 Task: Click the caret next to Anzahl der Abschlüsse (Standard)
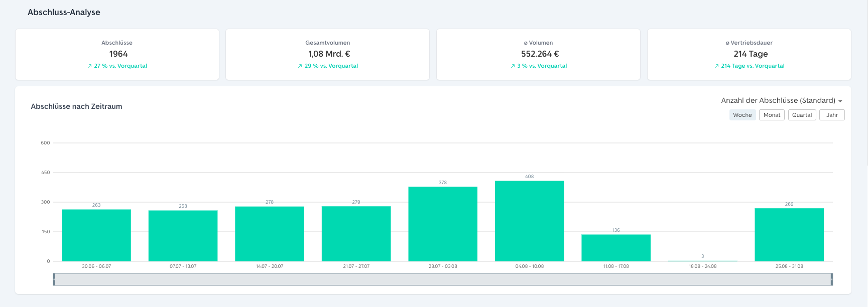coord(840,101)
